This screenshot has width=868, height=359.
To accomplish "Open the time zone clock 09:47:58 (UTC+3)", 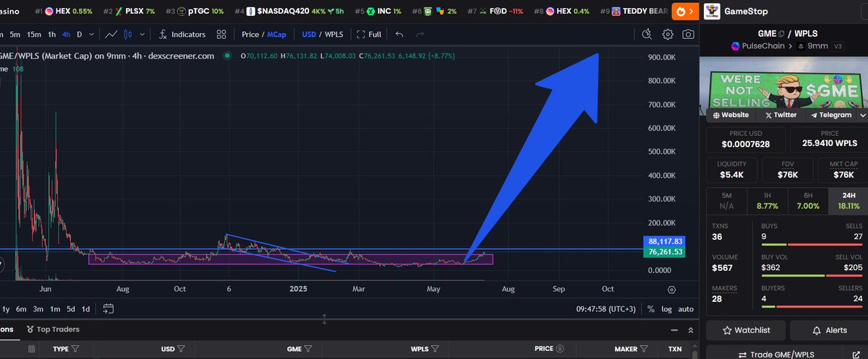I will 606,309.
